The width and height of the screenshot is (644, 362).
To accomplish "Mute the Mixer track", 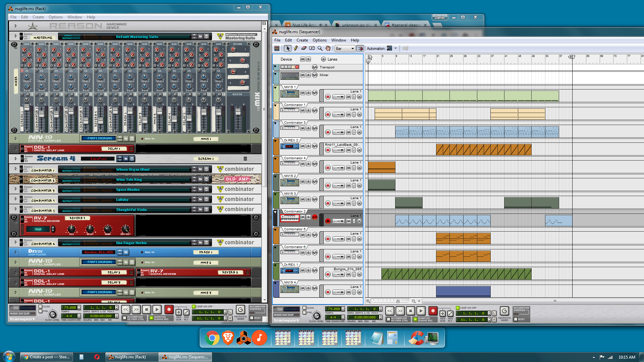I will [x=303, y=75].
